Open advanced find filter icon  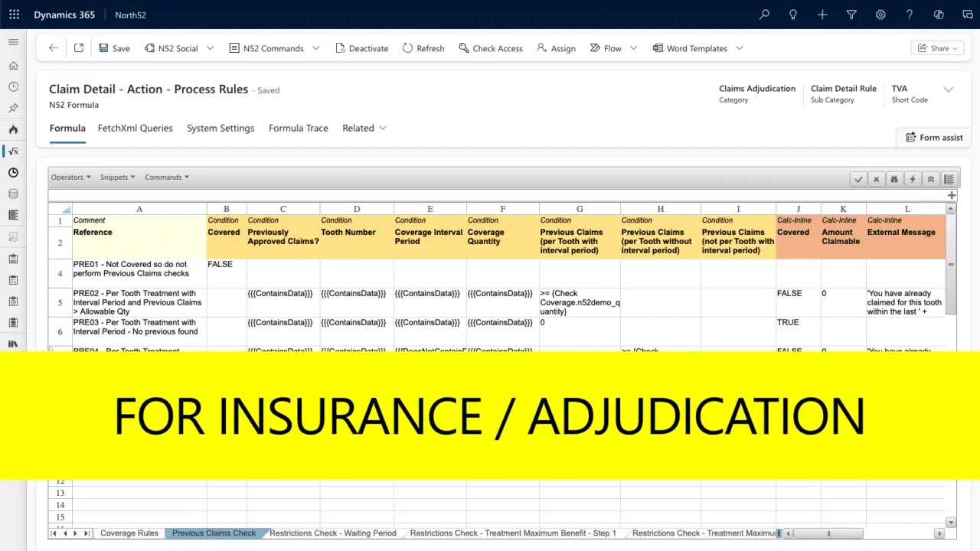coord(851,15)
